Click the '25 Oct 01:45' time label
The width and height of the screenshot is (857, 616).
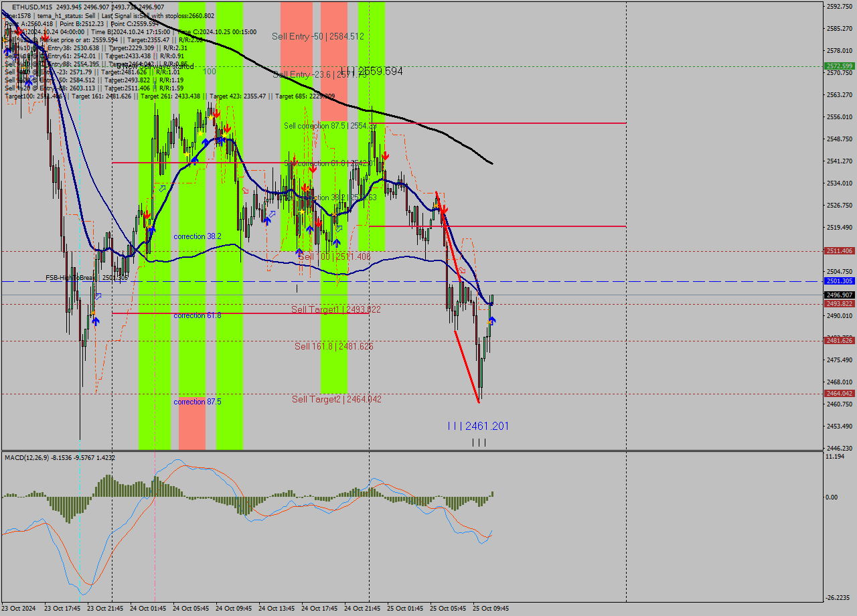click(405, 609)
